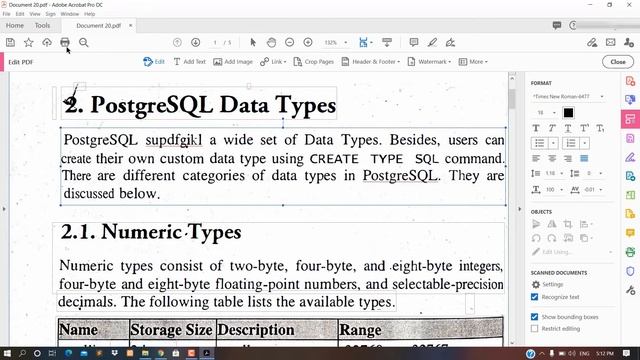Apply bold text formatting
Screen dimensions: 640x360
tap(536, 128)
